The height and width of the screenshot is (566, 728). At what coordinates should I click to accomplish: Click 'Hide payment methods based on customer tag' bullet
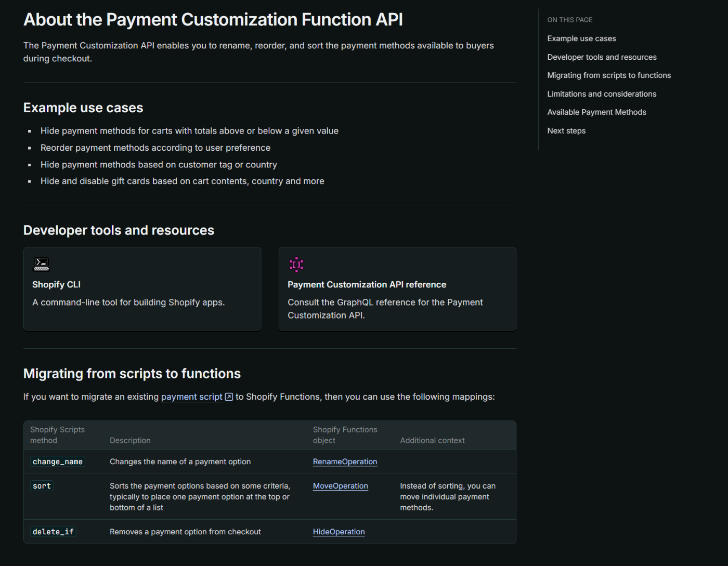coord(159,165)
